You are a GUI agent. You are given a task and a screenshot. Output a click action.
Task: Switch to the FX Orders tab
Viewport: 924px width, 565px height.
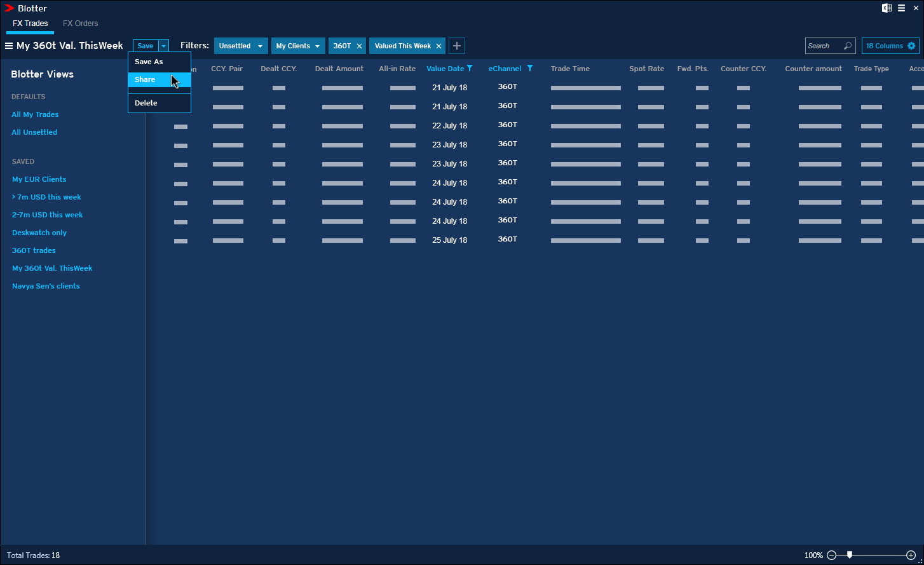tap(81, 24)
